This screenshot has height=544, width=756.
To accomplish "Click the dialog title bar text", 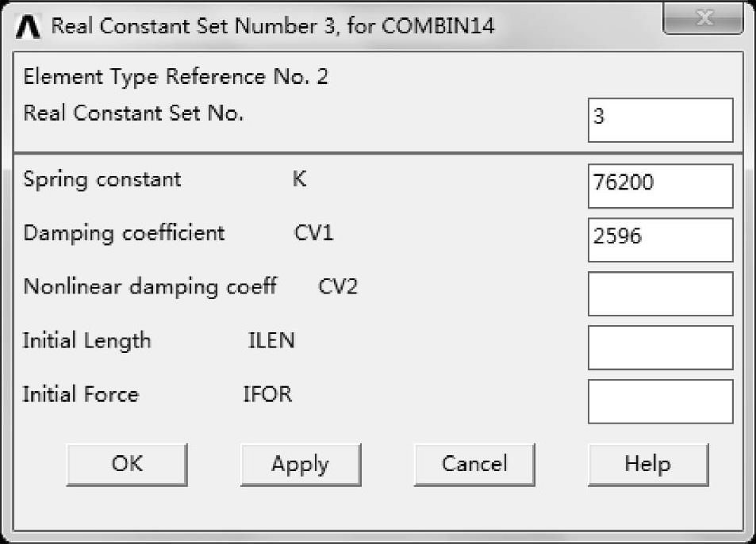I will (273, 26).
